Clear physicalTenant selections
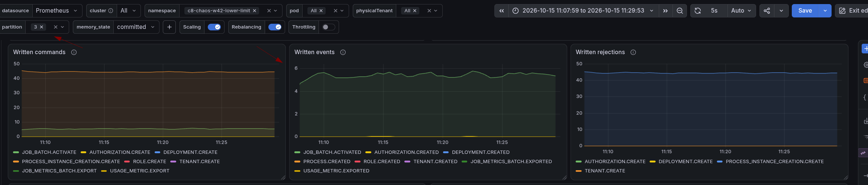Screen dimensions: 868x185 (x=429, y=11)
